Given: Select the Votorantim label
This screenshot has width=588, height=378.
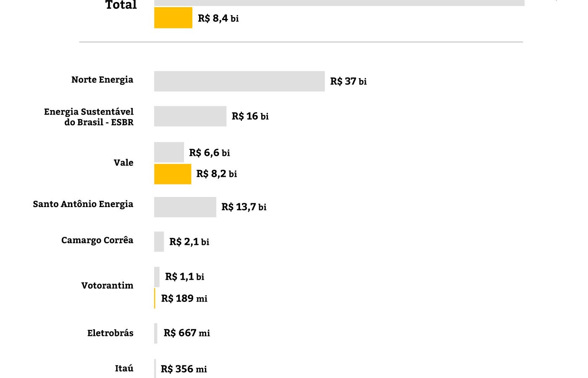Looking at the screenshot, I should coord(107,286).
